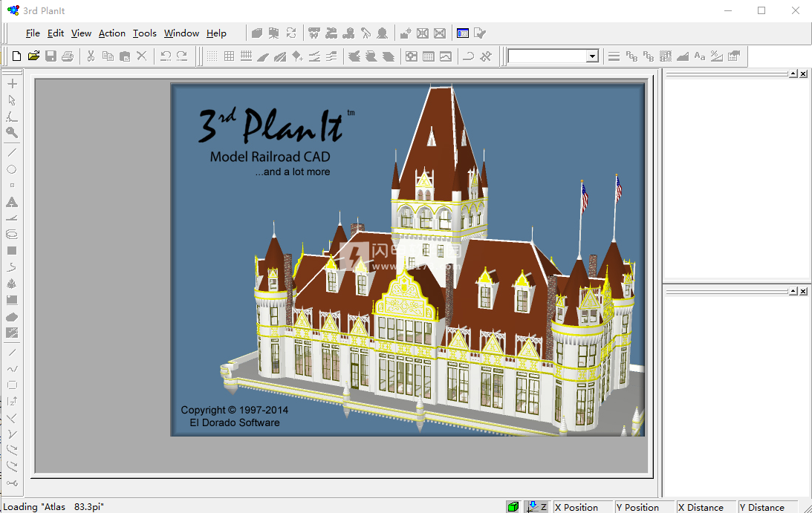Expand the layer dropdown arrow
The image size is (812, 513).
(592, 56)
